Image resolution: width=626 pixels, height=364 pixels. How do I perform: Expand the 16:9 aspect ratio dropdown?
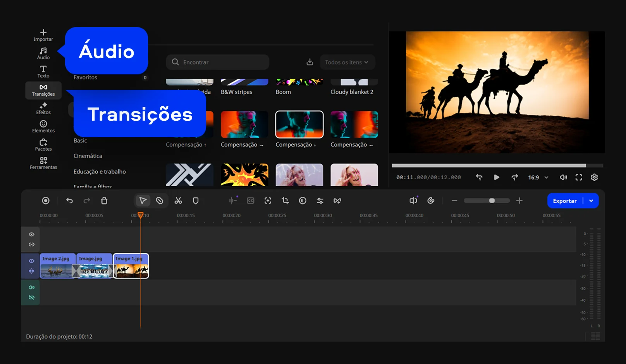[x=538, y=177]
